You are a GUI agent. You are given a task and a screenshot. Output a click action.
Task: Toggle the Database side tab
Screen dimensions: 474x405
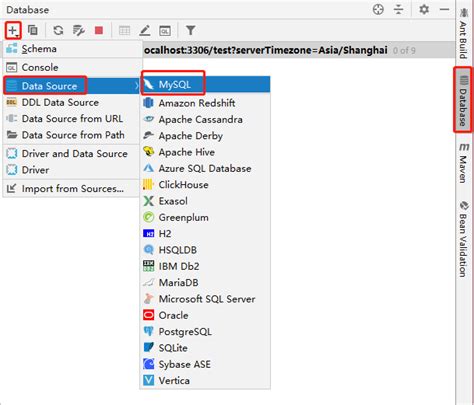click(464, 100)
